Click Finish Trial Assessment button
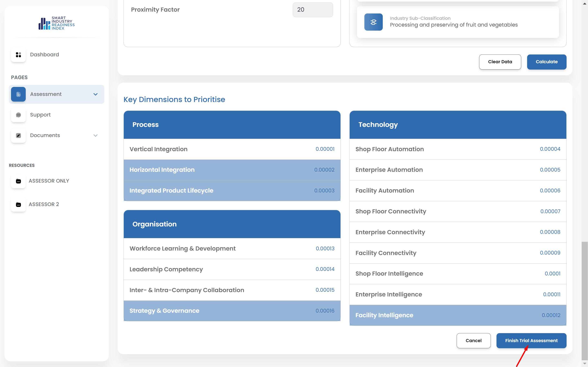This screenshot has height=367, width=588. [531, 340]
